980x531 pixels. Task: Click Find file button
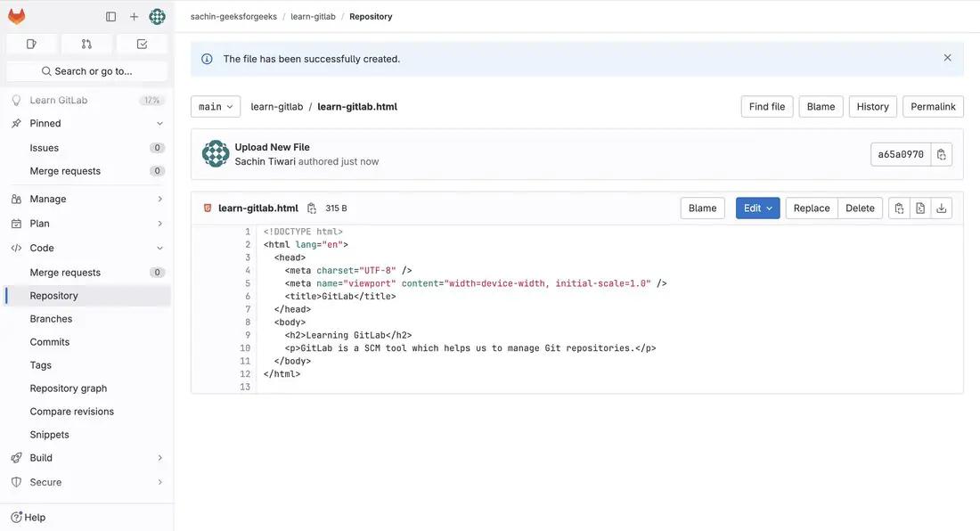click(x=767, y=107)
